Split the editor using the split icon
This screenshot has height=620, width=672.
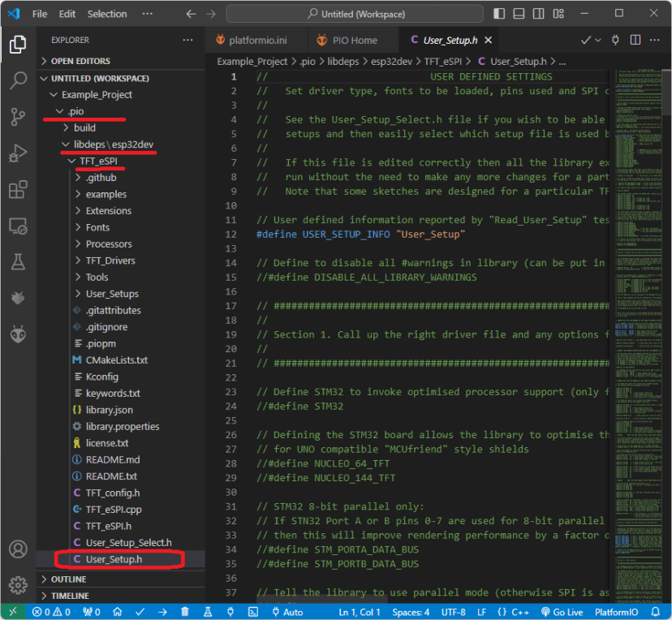click(x=635, y=40)
